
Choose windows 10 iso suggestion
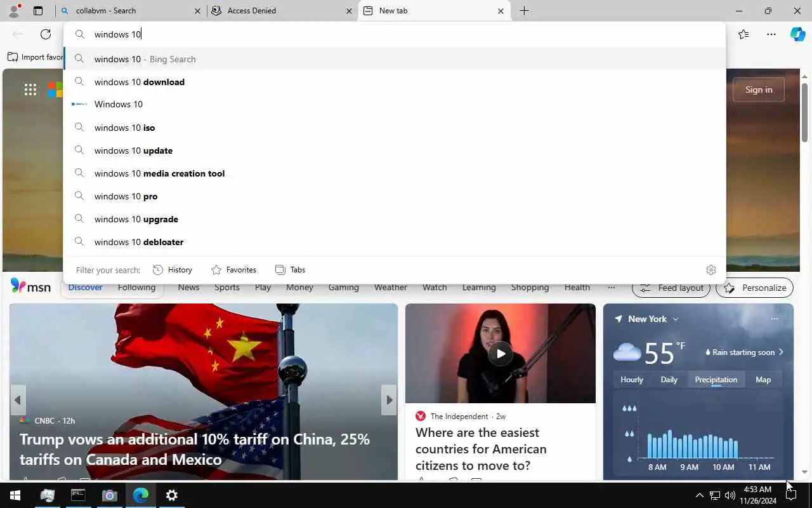pyautogui.click(x=395, y=128)
